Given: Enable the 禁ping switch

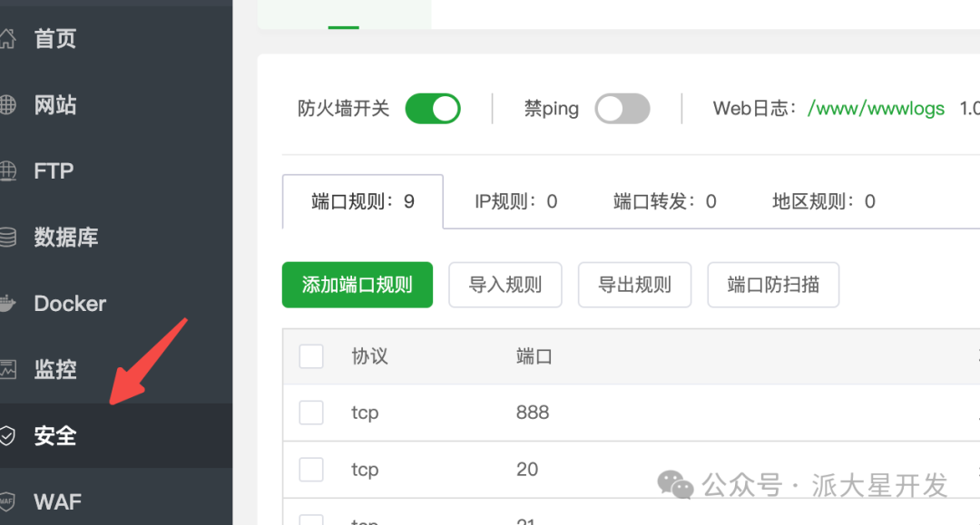Looking at the screenshot, I should (x=622, y=109).
